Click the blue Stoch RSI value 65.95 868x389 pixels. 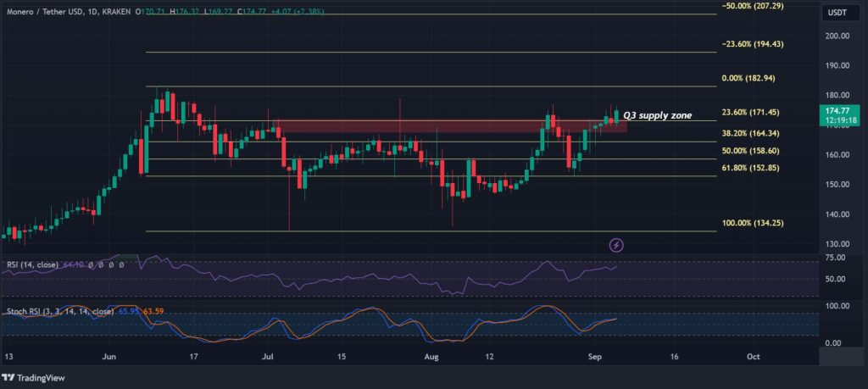pos(129,312)
